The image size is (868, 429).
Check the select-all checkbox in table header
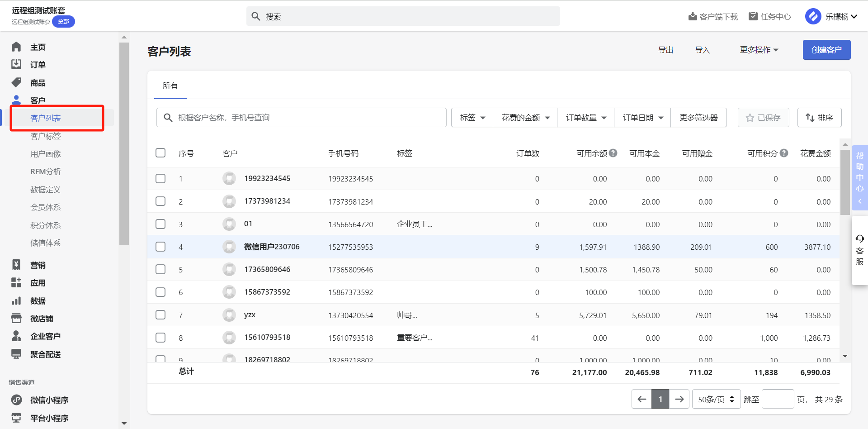pos(160,153)
